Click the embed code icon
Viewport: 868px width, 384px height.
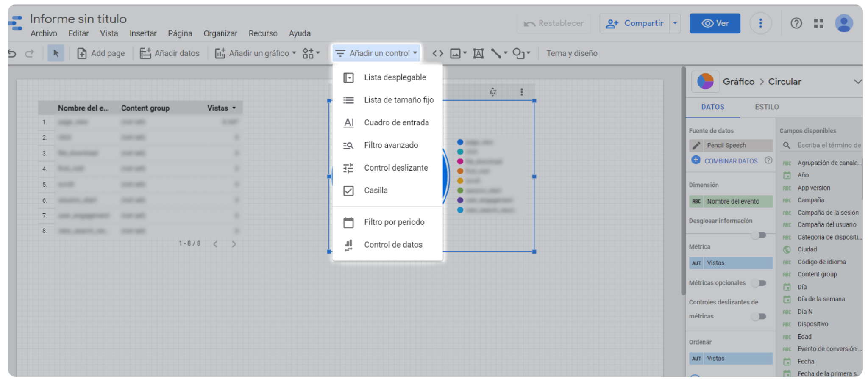tap(437, 53)
